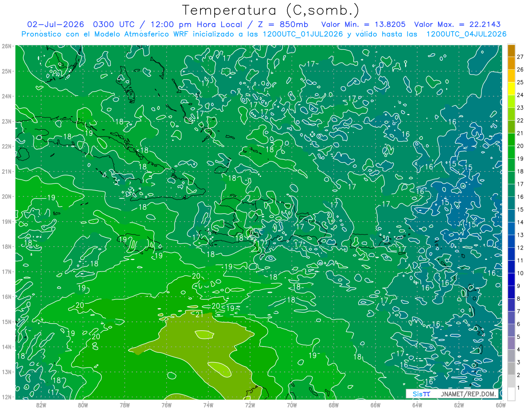Click the "19N" latitude axis label

click(7, 221)
